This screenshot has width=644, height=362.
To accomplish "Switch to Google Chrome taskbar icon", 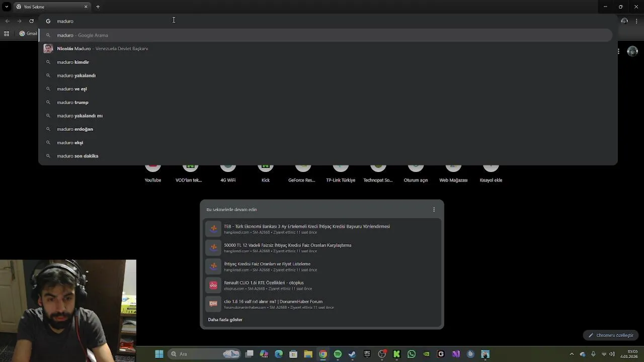I will tap(323, 354).
